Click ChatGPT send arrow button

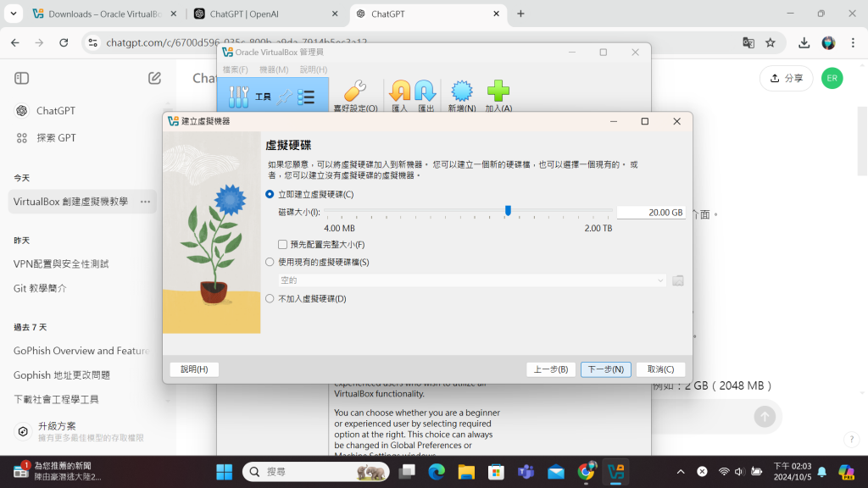click(765, 417)
